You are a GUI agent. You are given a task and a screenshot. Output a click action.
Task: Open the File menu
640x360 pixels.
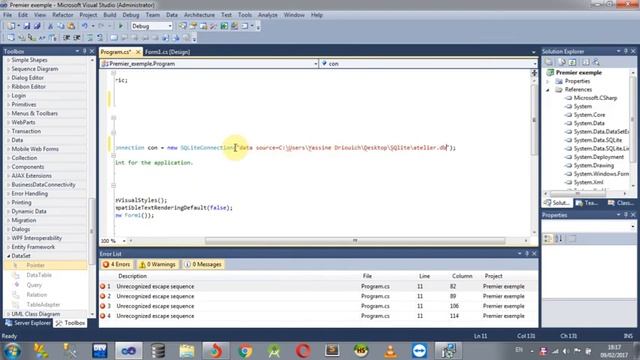(7, 15)
